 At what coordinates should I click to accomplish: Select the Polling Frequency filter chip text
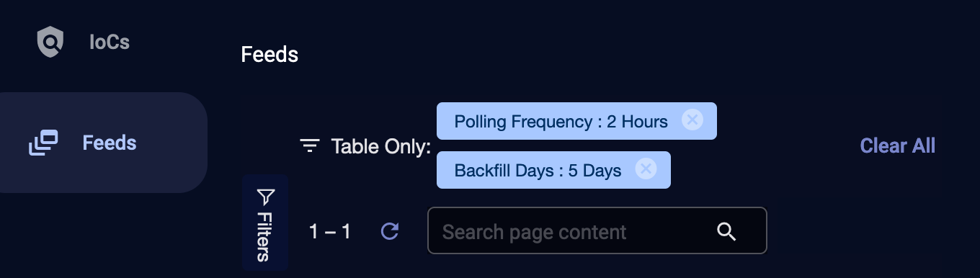[561, 121]
